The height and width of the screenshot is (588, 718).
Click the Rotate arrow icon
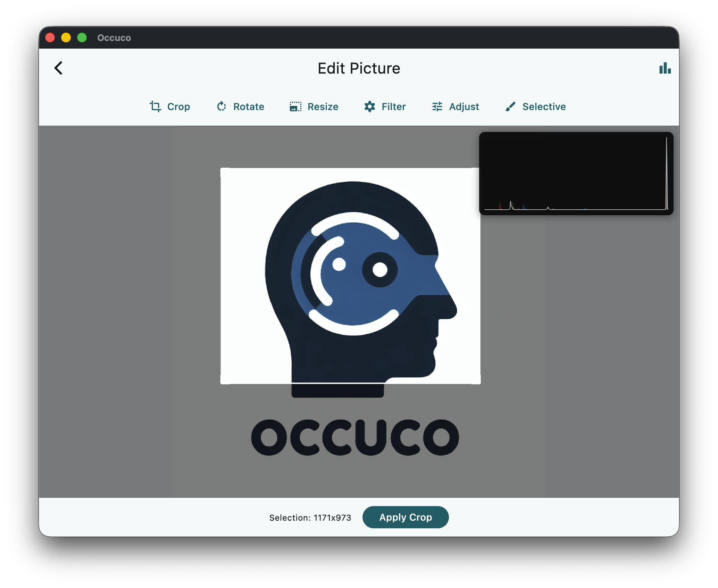222,107
